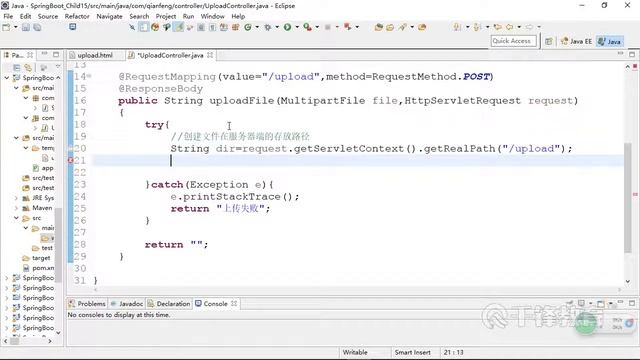Click the External Tools run icon

tap(307, 27)
